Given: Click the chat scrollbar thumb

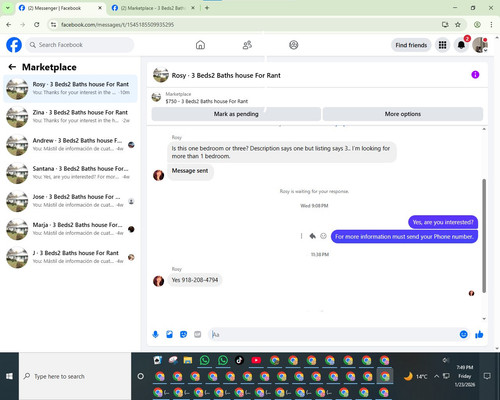Looking at the screenshot, I should click(x=484, y=236).
